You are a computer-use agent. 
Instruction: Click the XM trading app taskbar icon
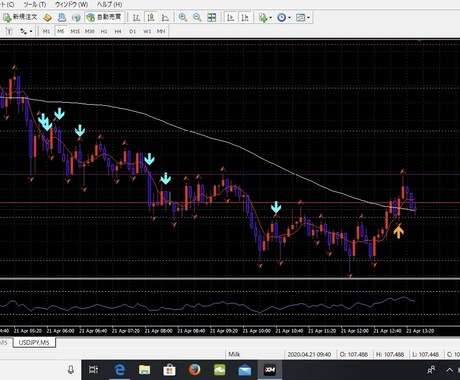click(x=270, y=370)
